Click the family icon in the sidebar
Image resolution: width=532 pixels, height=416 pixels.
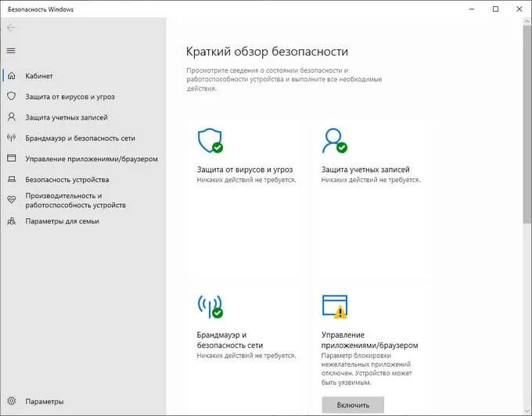tap(12, 221)
